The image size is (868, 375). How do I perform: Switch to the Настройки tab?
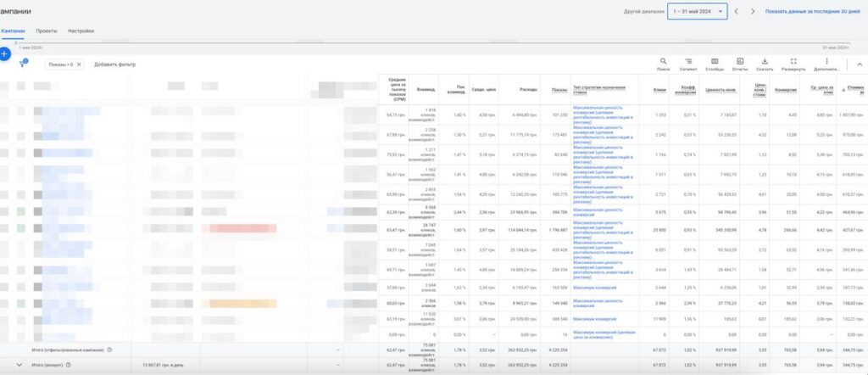[81, 31]
